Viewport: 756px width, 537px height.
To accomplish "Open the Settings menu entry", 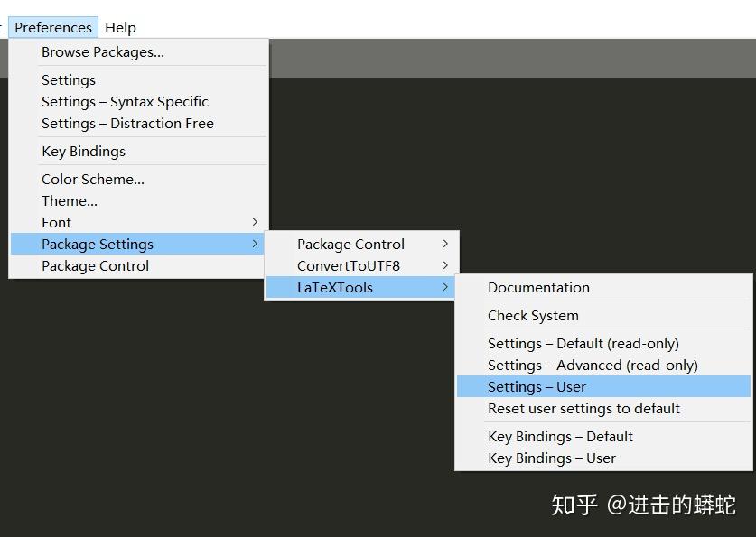I will tap(68, 80).
